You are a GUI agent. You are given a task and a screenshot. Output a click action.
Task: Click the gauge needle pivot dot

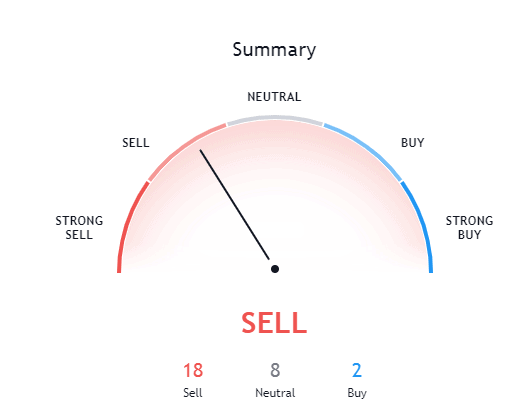(x=275, y=269)
